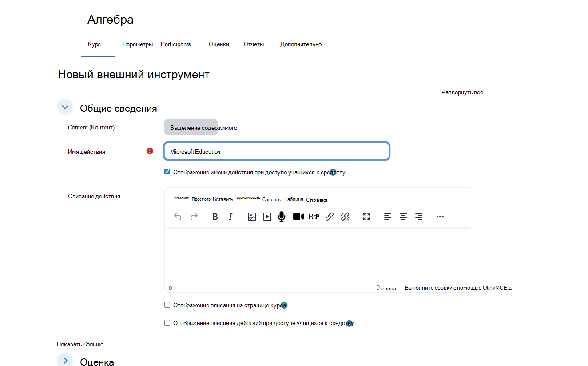
Task: Enable display description on course page
Action: (167, 305)
